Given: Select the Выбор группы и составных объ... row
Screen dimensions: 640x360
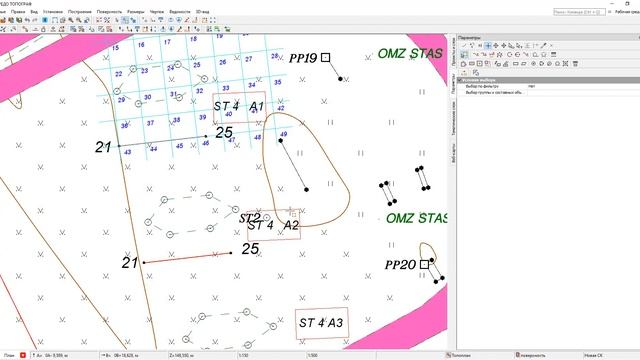Looking at the screenshot, I should pos(548,92).
